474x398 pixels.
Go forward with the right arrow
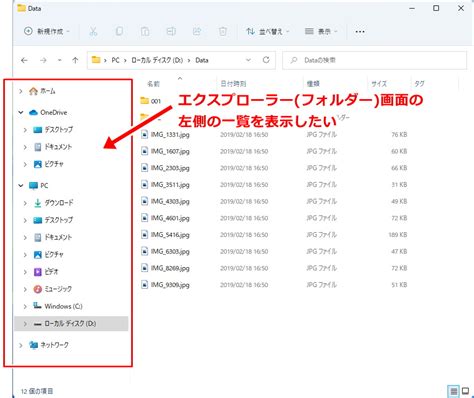coord(43,60)
